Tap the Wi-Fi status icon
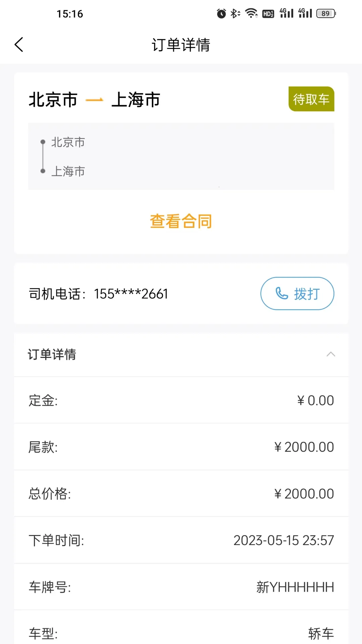Image resolution: width=362 pixels, height=644 pixels. 251,13
